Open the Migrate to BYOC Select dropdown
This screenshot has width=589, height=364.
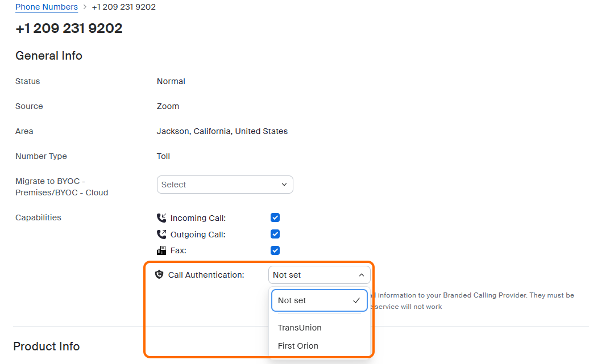(x=225, y=185)
